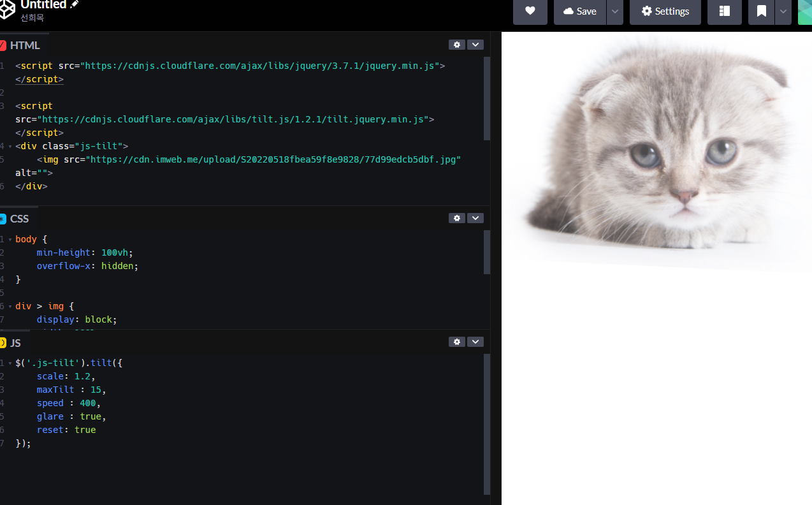Fold the tilt function block in JS
This screenshot has height=505, width=812.
pos(10,363)
